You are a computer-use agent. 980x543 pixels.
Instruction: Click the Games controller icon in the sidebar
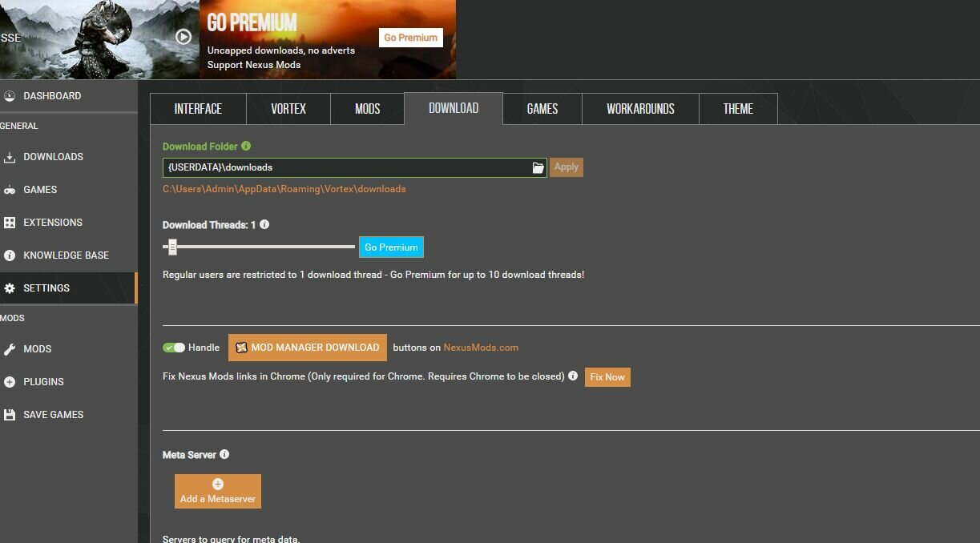tap(10, 190)
